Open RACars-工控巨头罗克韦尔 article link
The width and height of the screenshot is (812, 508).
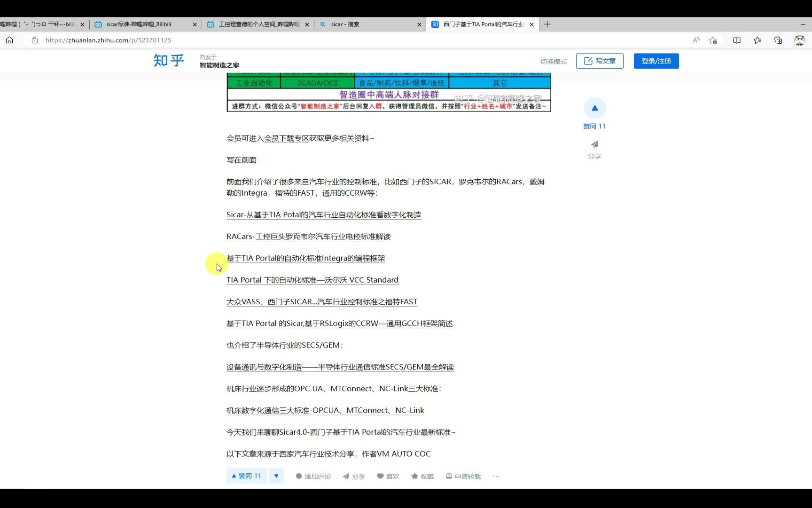[x=309, y=237]
